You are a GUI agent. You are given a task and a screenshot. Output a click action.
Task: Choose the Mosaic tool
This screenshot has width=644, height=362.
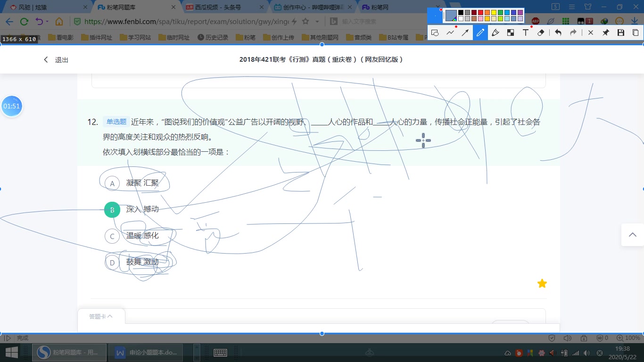coord(511,33)
